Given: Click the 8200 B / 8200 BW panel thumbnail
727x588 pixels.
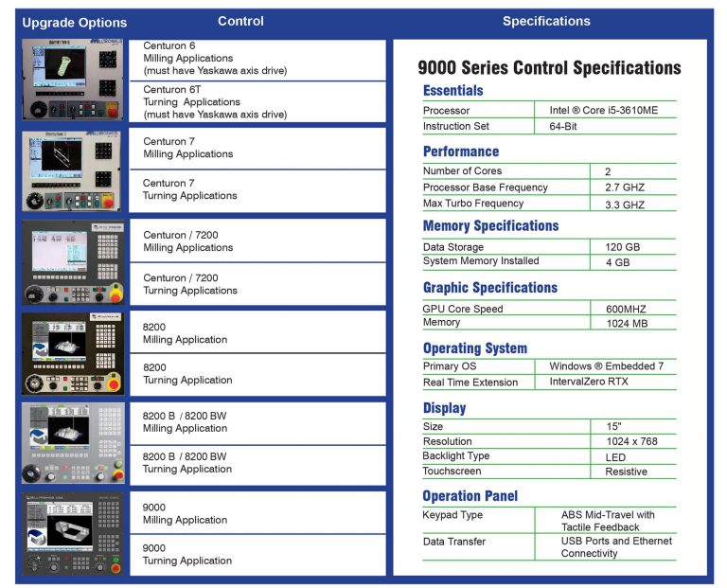Looking at the screenshot, I should (73, 443).
